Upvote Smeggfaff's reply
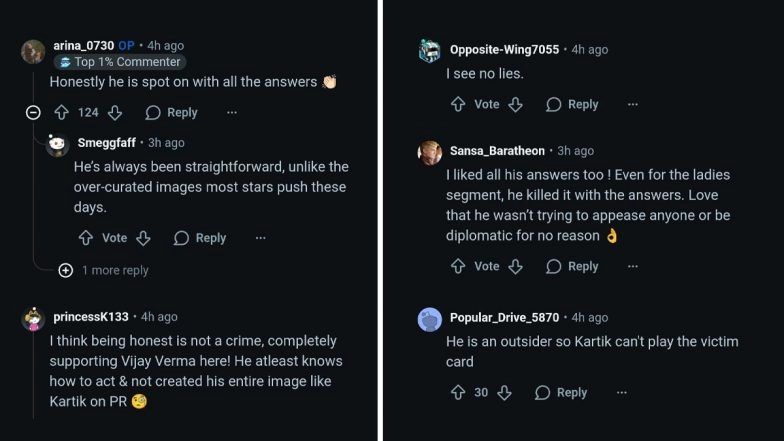 tap(86, 238)
